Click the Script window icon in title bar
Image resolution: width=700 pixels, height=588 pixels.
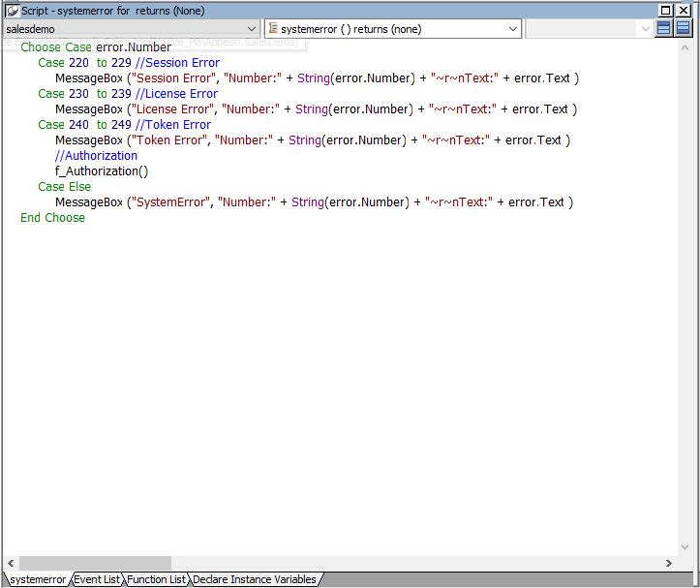tap(12, 10)
